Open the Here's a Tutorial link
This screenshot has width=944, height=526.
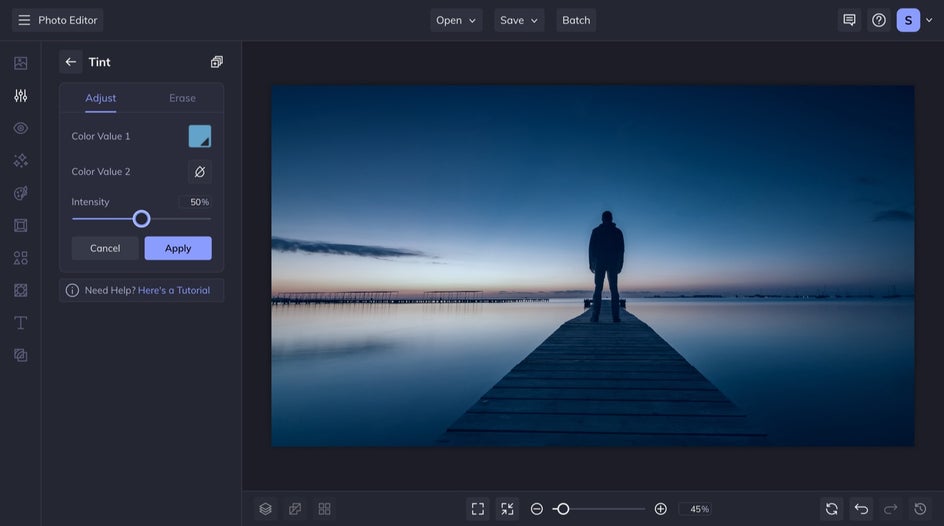coord(174,291)
